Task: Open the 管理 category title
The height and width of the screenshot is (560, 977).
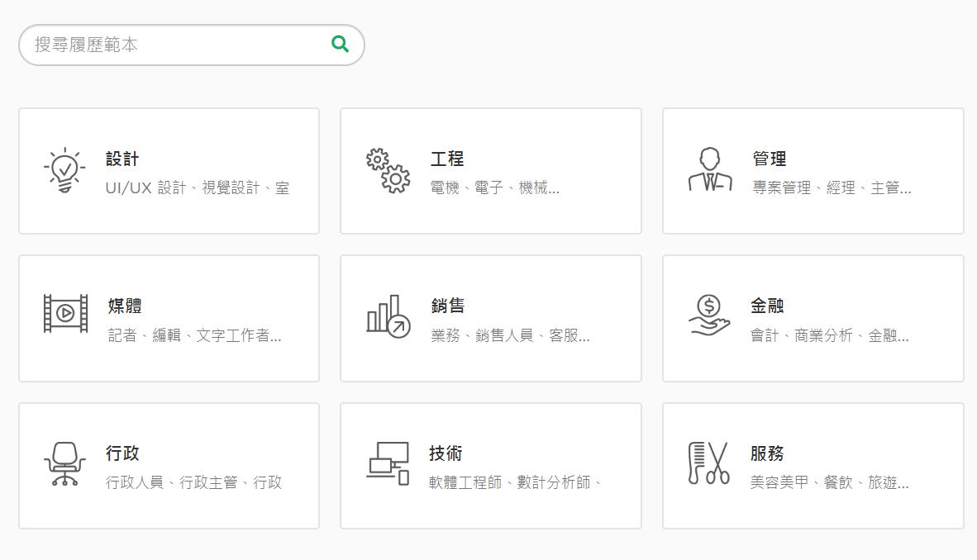Action: coord(770,159)
